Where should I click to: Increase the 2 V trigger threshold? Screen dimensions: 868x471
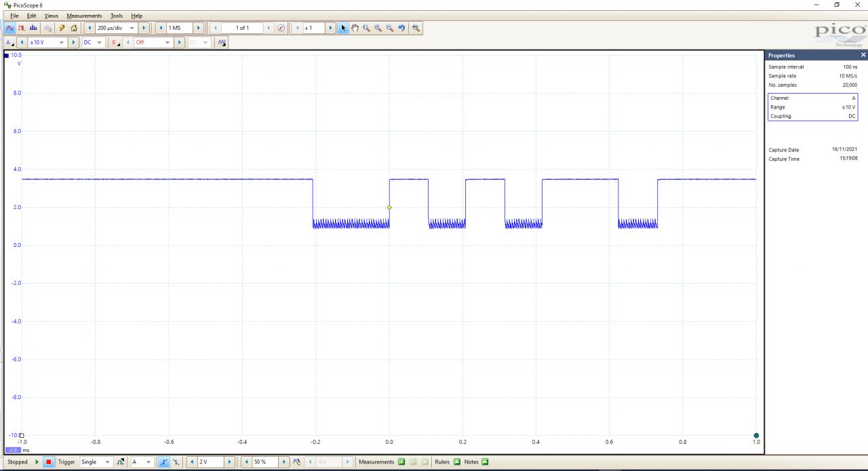(x=230, y=462)
